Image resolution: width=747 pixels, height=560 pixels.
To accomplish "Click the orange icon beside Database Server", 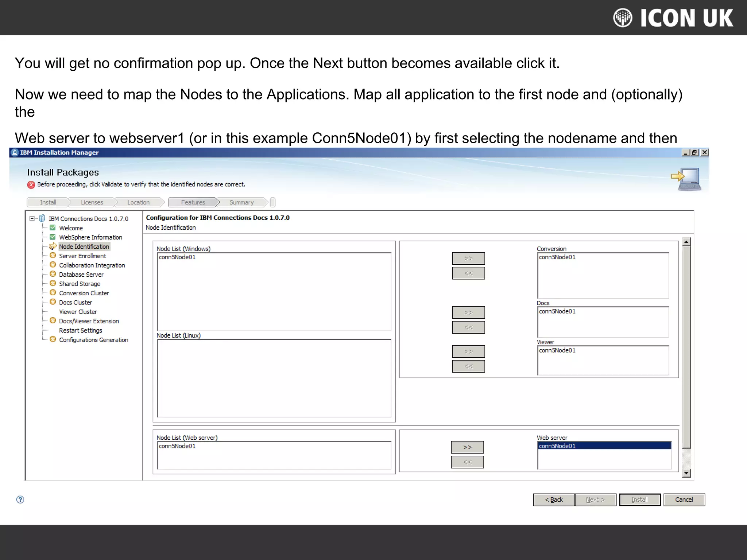I will coord(53,274).
